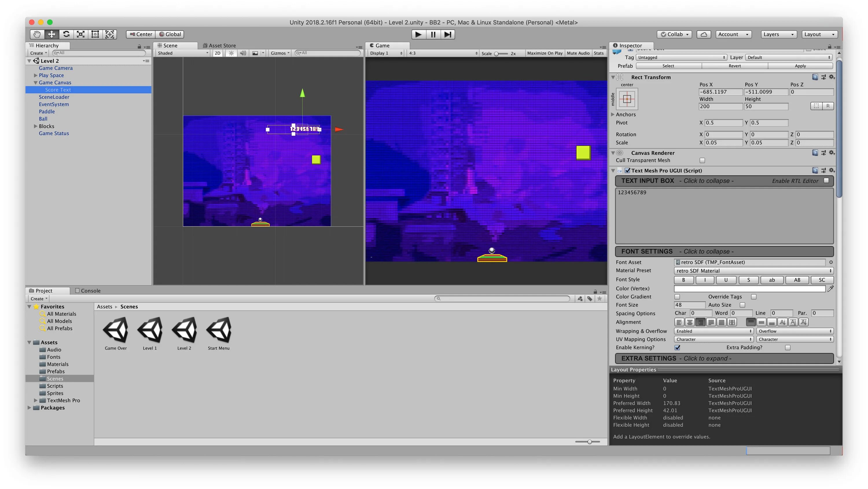Screen dimensions: 868x489
Task: Switch to the Console tab
Action: click(88, 291)
